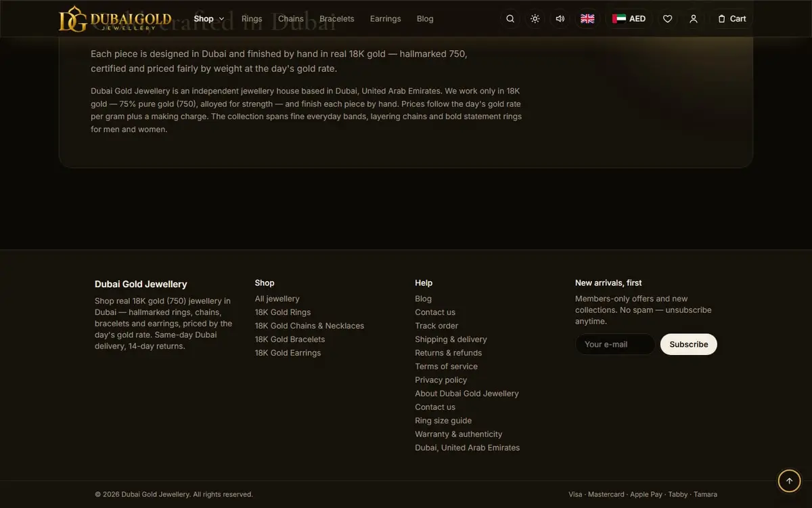
Task: Open Earrings in the top navigation
Action: point(386,19)
